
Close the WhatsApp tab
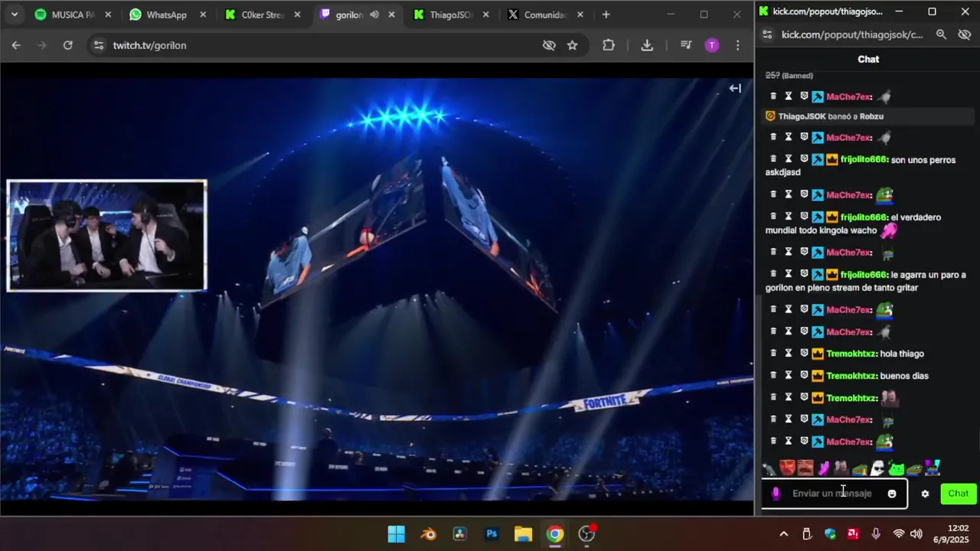(x=203, y=15)
